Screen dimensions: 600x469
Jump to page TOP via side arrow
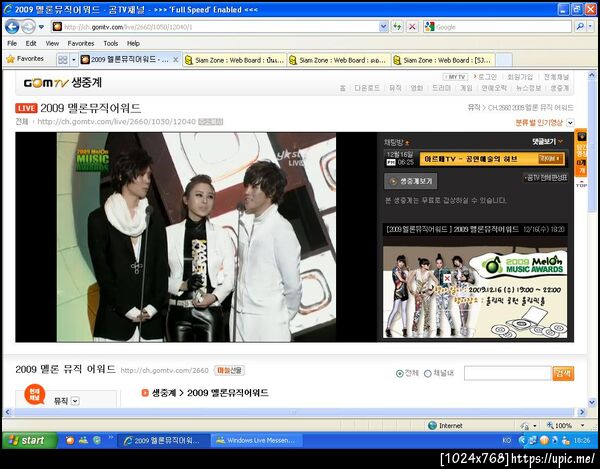pos(581,184)
